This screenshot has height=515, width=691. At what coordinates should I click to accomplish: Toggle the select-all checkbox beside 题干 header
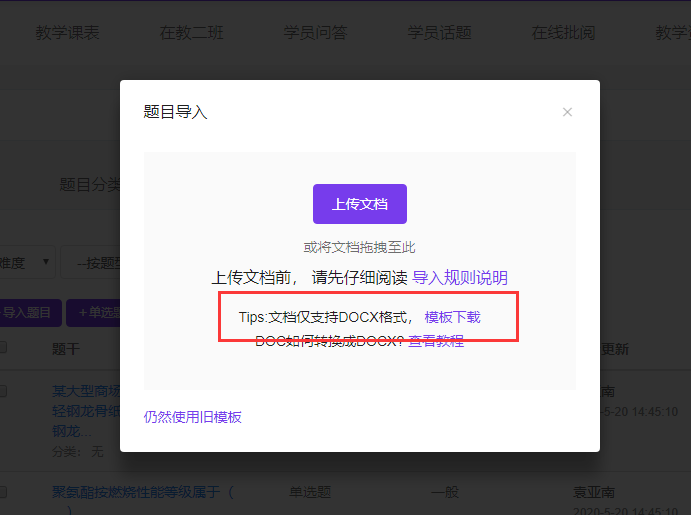3,349
